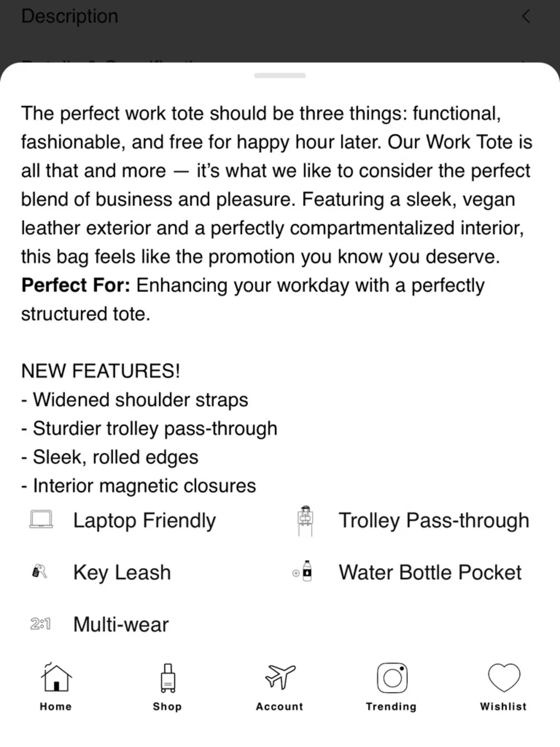The width and height of the screenshot is (560, 747).
Task: Tap the Account airplane icon
Action: [x=279, y=677]
